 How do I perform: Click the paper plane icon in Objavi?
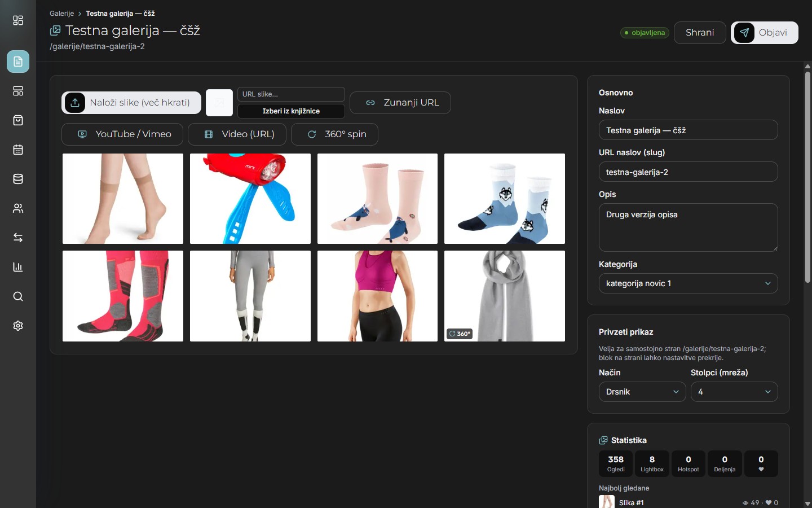[x=744, y=33]
